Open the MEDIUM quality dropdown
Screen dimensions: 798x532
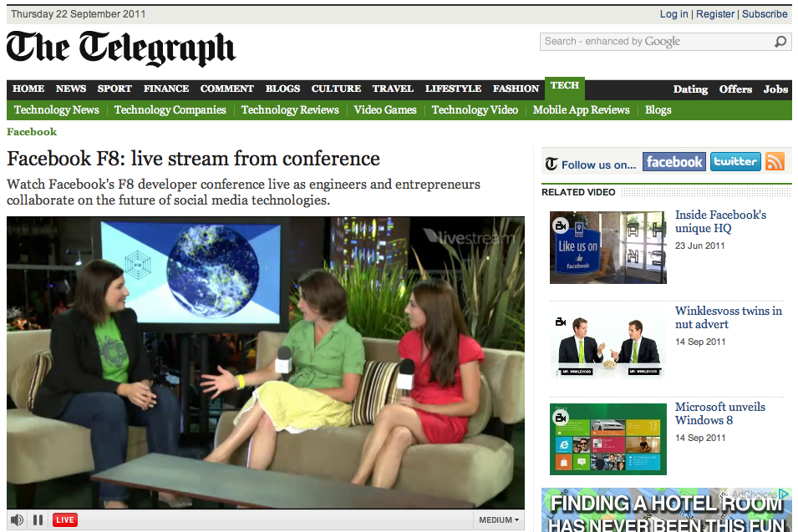(499, 519)
